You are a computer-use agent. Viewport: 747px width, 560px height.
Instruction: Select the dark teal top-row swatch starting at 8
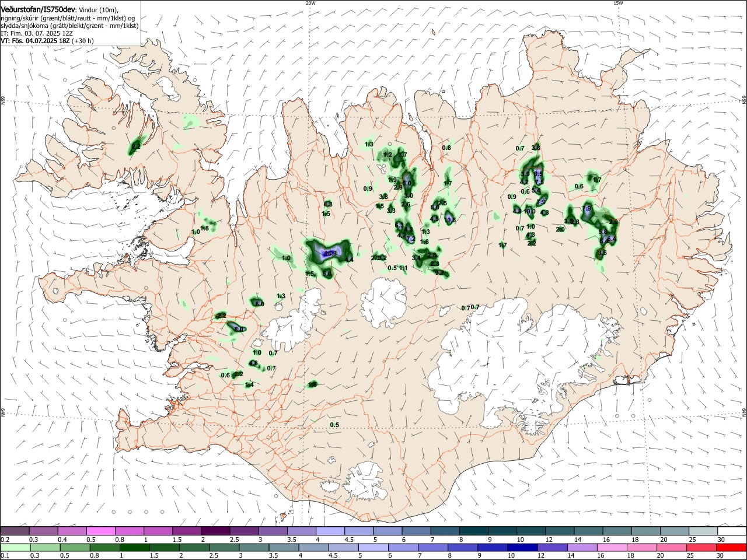pos(474,531)
